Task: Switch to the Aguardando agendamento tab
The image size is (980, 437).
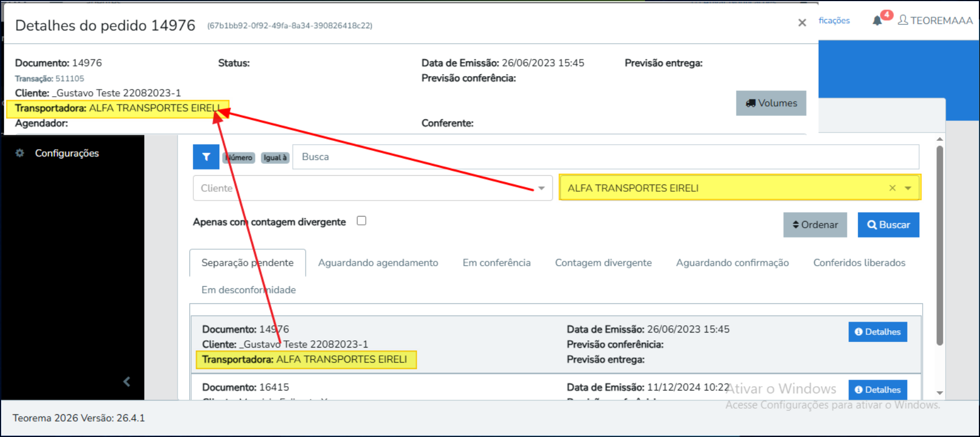Action: pyautogui.click(x=378, y=263)
